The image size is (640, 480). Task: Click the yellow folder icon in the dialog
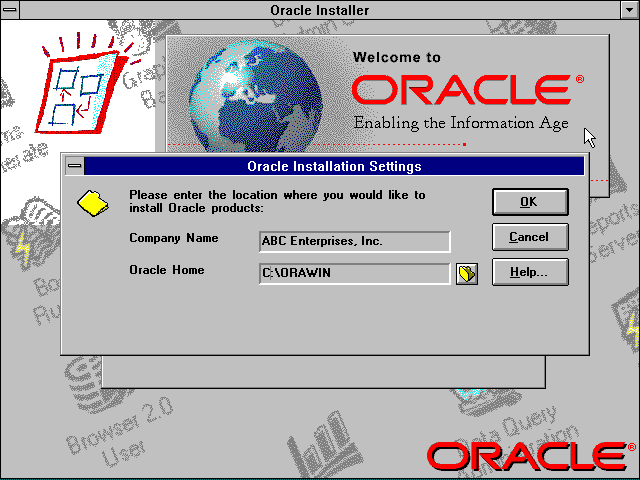point(93,202)
